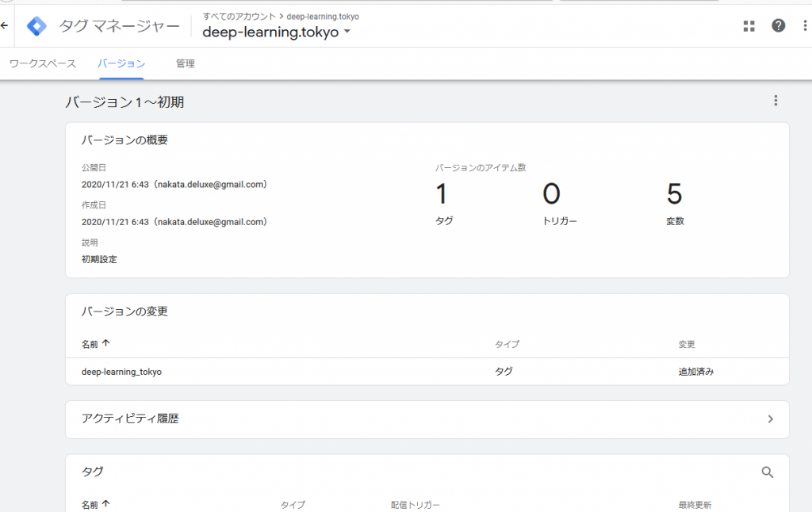
Task: Expand the アクティビティ履歴 section
Action: 427,419
